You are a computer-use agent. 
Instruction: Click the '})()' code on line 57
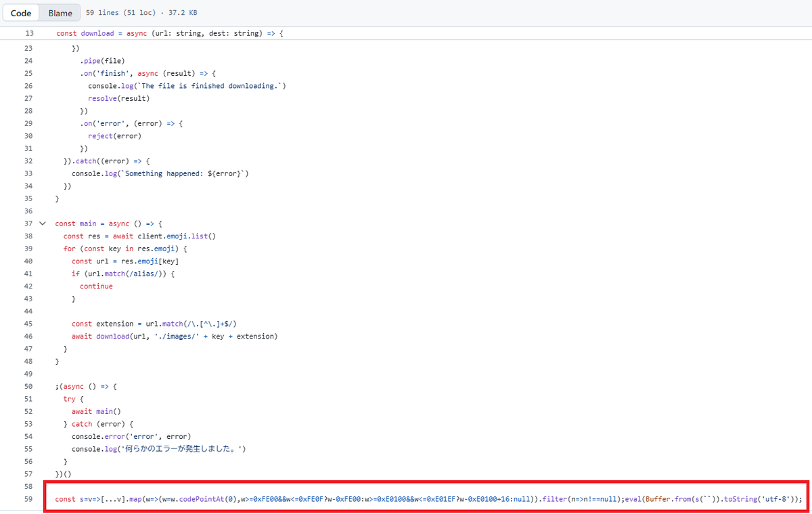[x=63, y=474]
